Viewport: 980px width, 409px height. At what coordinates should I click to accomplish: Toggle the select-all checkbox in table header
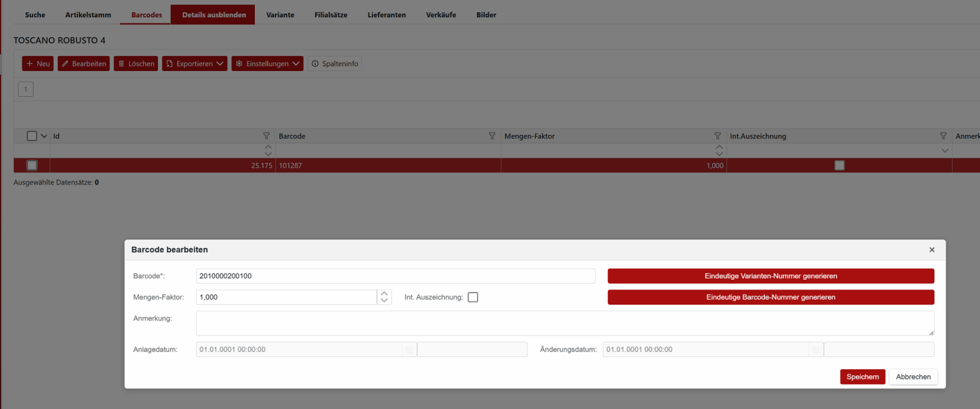pos(32,136)
